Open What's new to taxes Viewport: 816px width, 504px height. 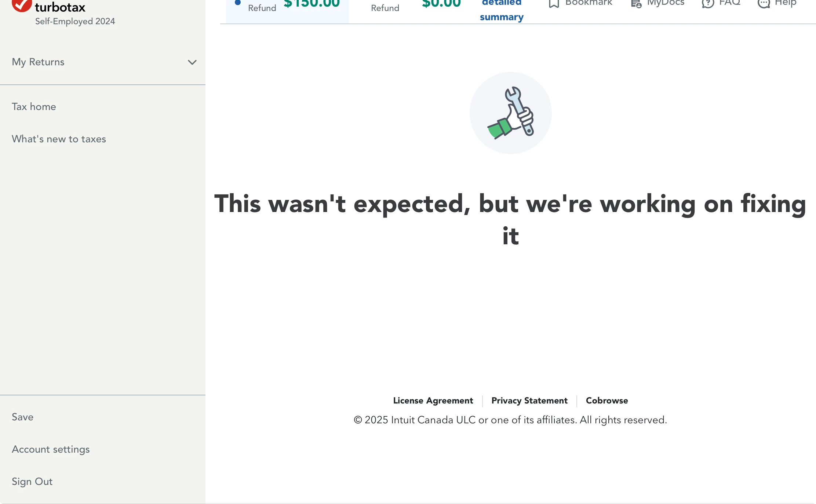[x=59, y=139]
